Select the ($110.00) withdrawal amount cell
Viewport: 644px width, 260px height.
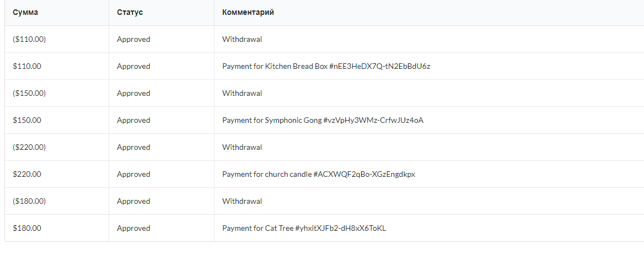tap(29, 39)
